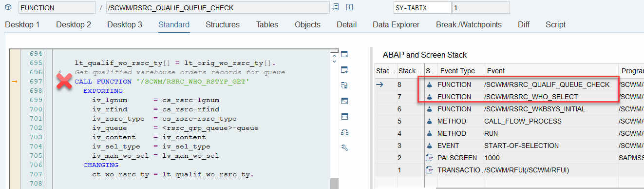
Task: Select the START-OF-SELECTION event cell
Action: point(550,146)
